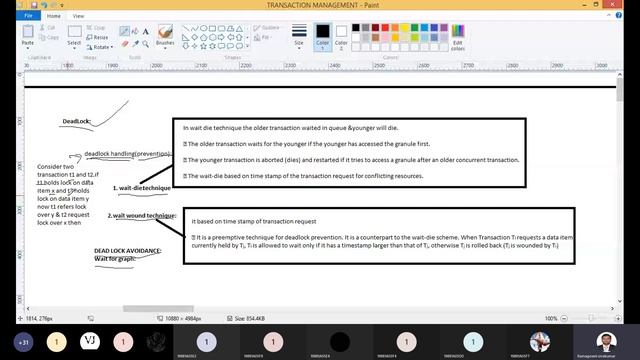Open the Rotate dropdown
This screenshot has width=640, height=360.
coord(100,47)
